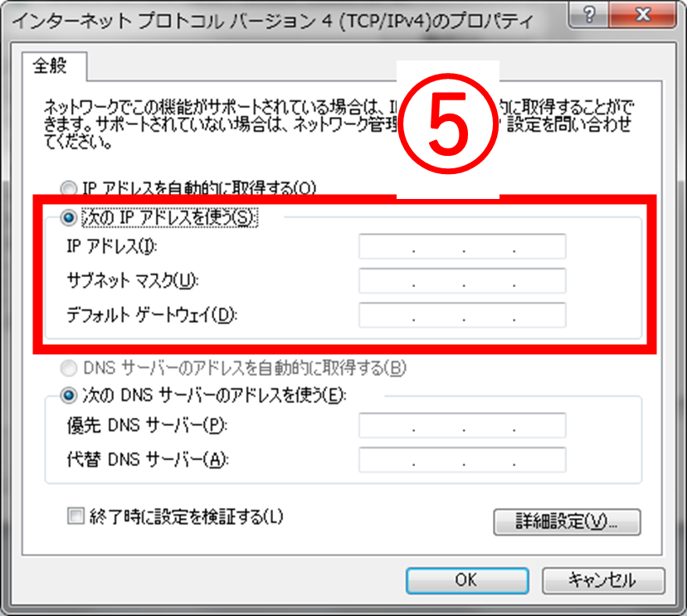The width and height of the screenshot is (687, 616).
Task: Click the last octet of IP アドレス field
Action: [540, 246]
